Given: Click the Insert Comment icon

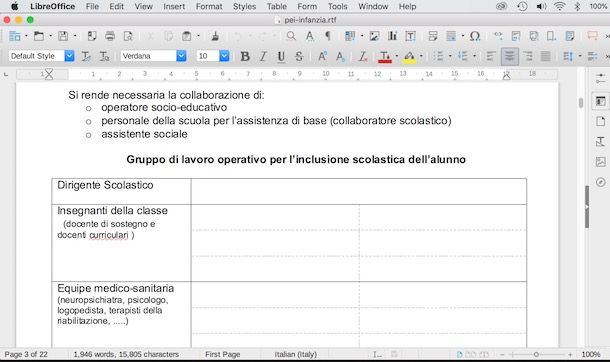Looking at the screenshot, I should (x=592, y=36).
